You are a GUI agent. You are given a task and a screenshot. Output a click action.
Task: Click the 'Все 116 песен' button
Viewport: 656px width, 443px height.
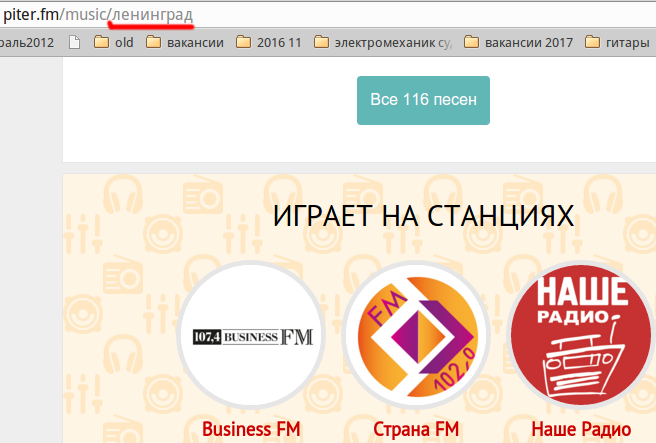423,100
